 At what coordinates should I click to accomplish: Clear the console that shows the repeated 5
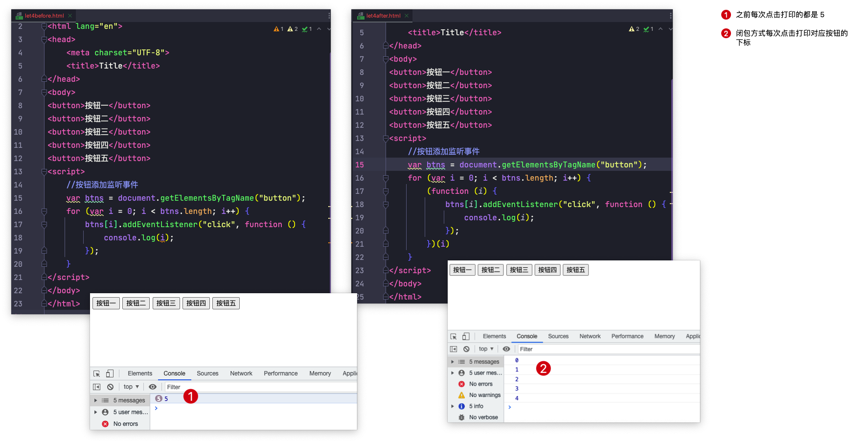point(111,387)
